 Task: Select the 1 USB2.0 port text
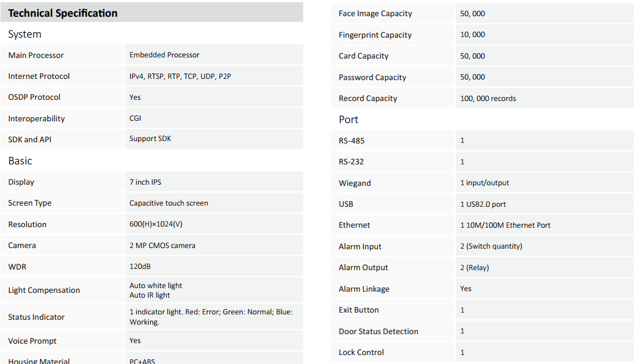483,204
